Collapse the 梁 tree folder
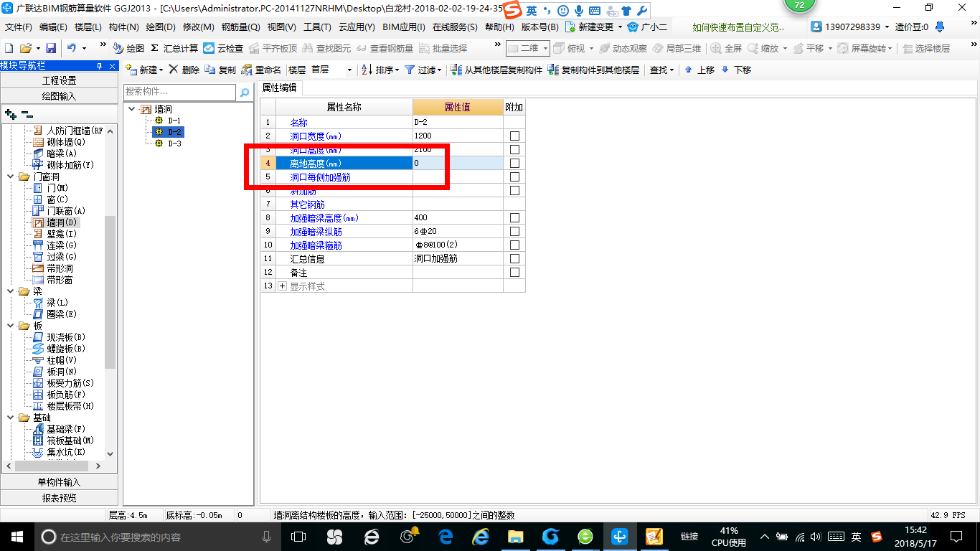 (11, 291)
